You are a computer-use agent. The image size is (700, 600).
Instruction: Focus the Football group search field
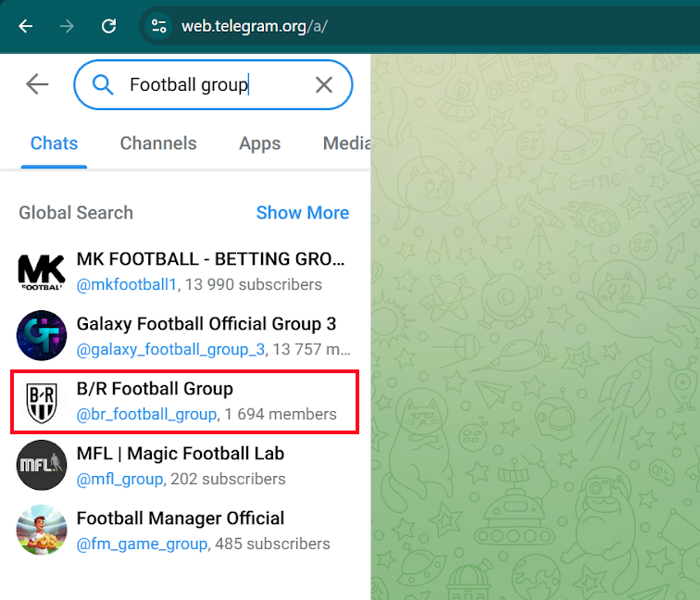click(213, 84)
